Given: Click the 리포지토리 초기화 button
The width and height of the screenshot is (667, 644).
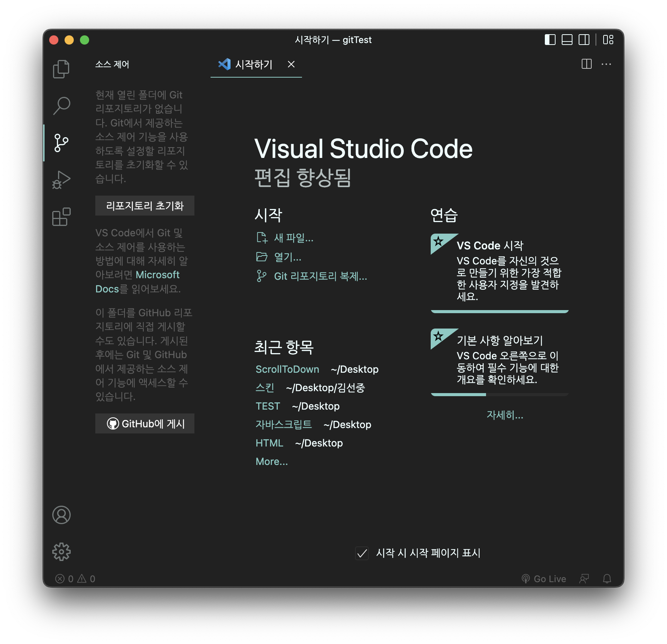Looking at the screenshot, I should 145,206.
